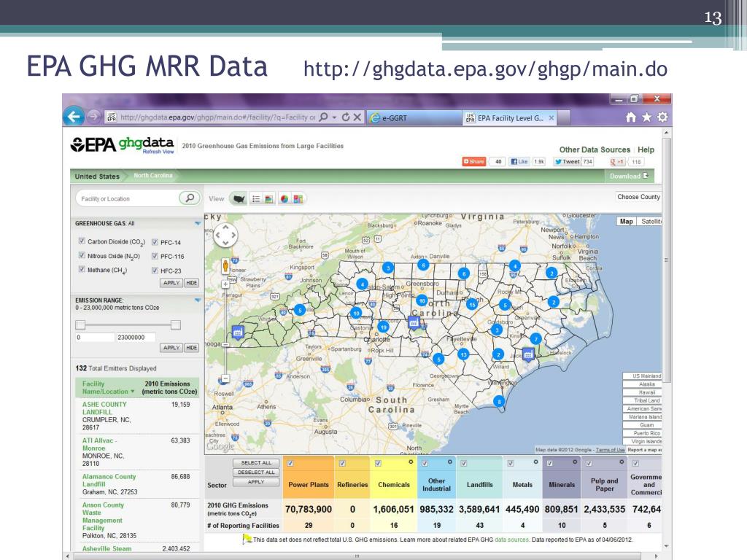Open the browser Tools gear icon

(662, 117)
